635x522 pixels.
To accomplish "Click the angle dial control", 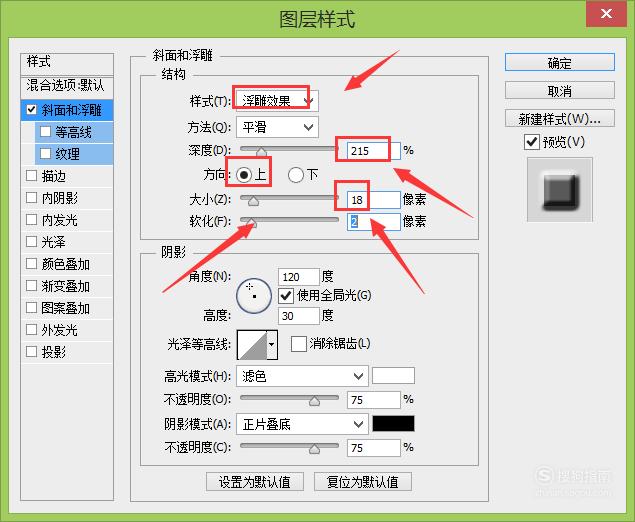I will click(254, 296).
